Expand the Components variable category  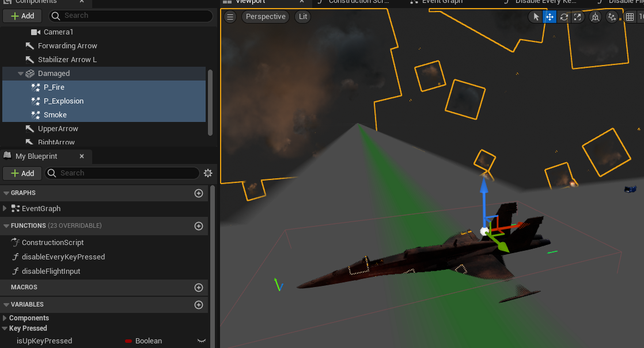5,318
